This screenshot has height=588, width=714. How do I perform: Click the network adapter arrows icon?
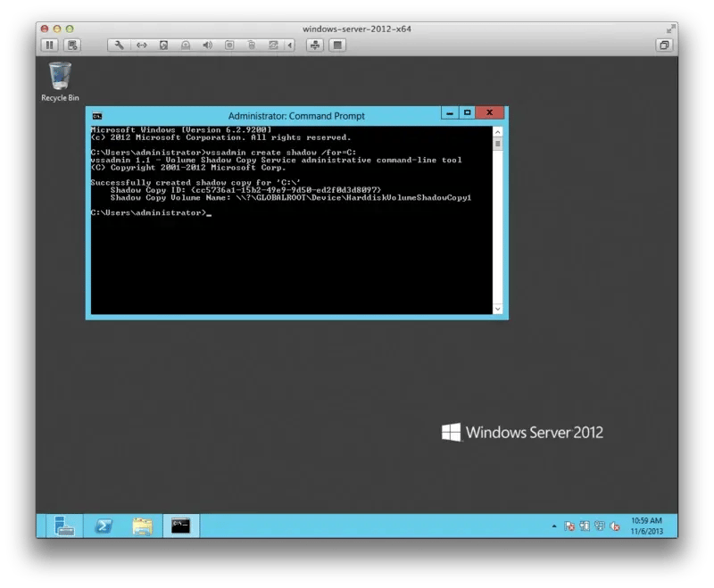coord(141,45)
